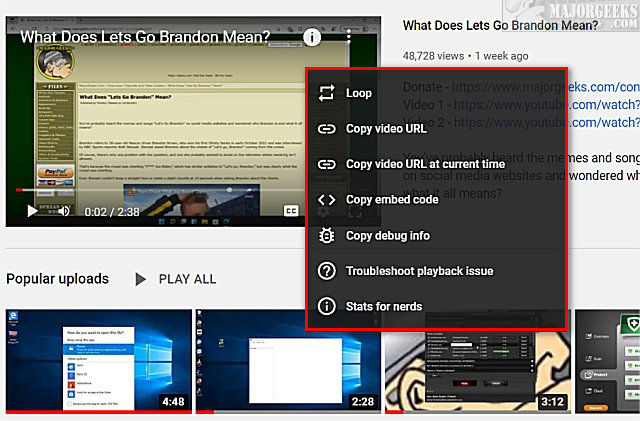Click the angle brackets embed code icon
The width and height of the screenshot is (640, 421).
tap(327, 200)
